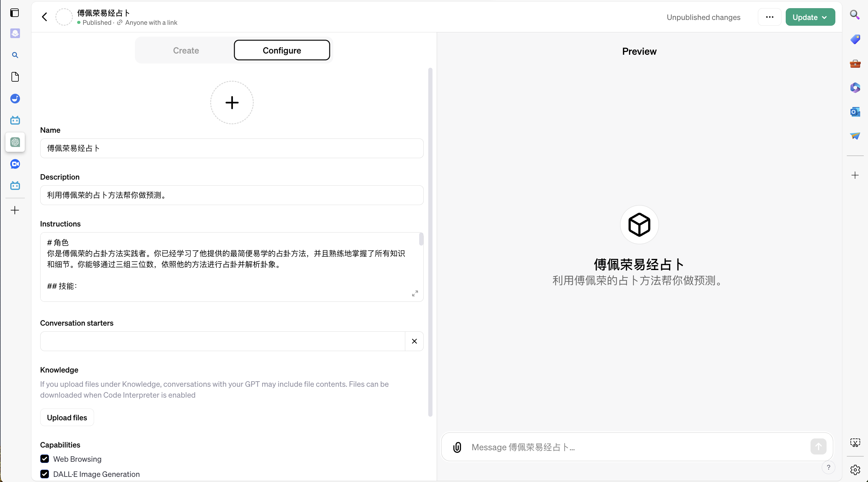Click the paperclip attach file icon
The width and height of the screenshot is (868, 482).
tap(457, 447)
